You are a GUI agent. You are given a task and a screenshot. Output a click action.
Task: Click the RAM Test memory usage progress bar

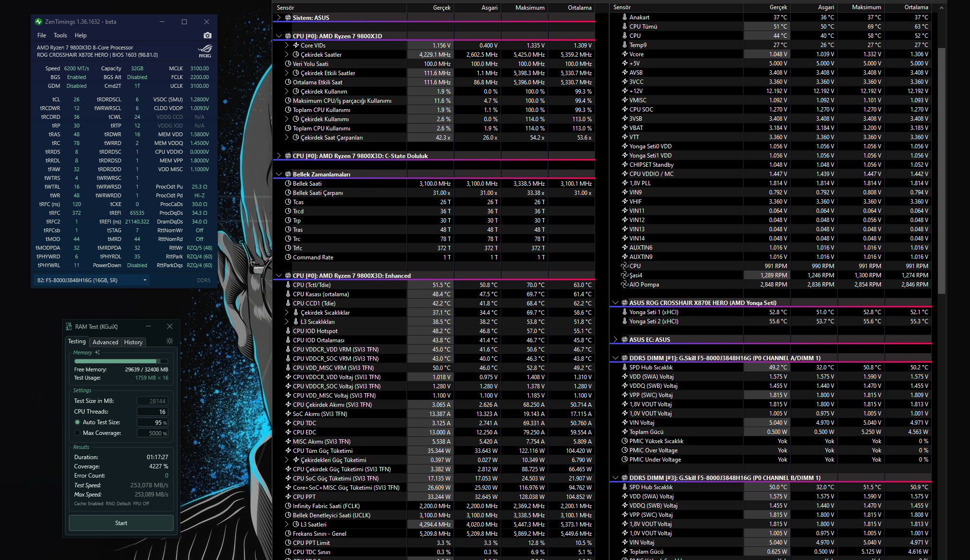[121, 361]
